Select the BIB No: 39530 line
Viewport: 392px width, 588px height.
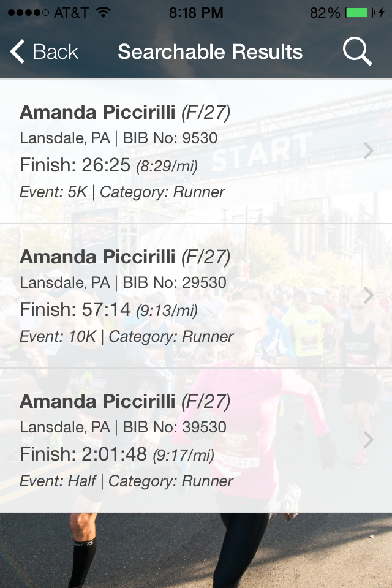(123, 428)
